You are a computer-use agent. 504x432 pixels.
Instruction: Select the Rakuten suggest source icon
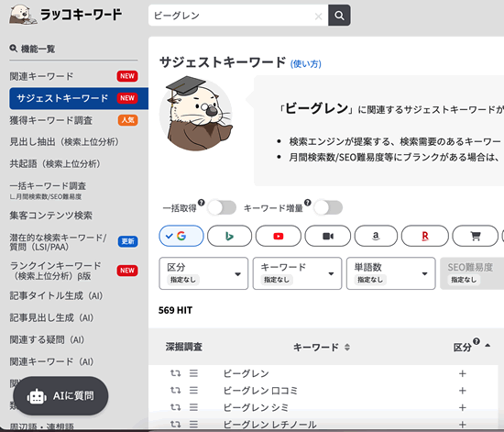425,236
